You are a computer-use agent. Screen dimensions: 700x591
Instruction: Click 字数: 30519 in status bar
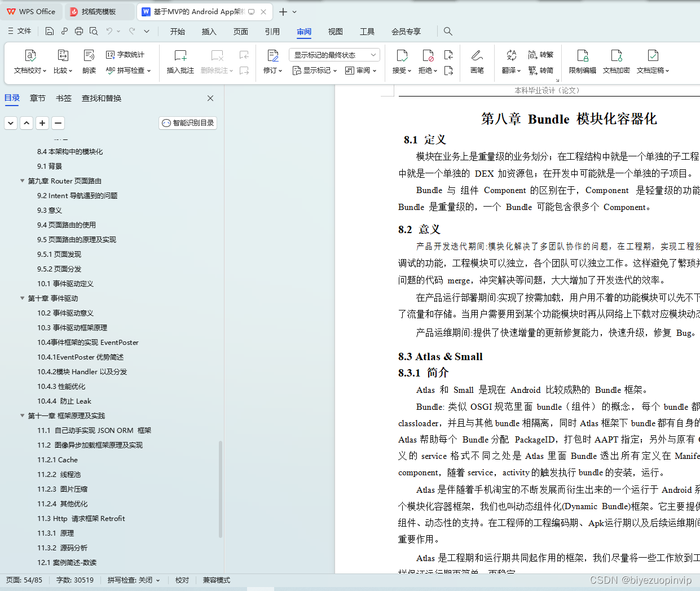pos(75,580)
